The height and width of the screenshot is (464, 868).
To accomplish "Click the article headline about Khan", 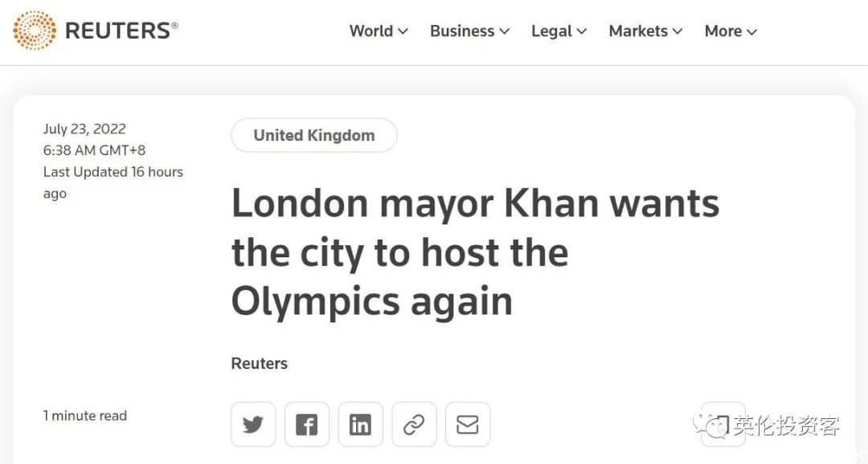I will tap(475, 252).
